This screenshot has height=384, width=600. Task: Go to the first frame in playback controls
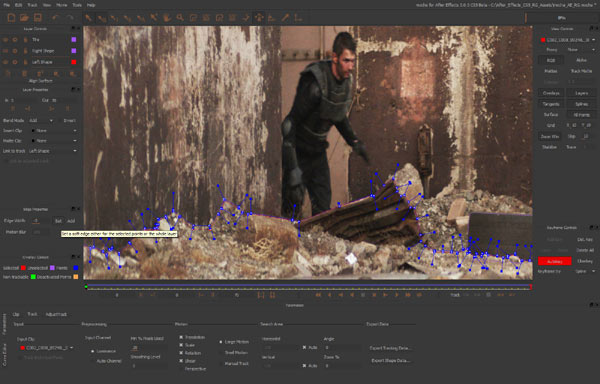(318, 295)
